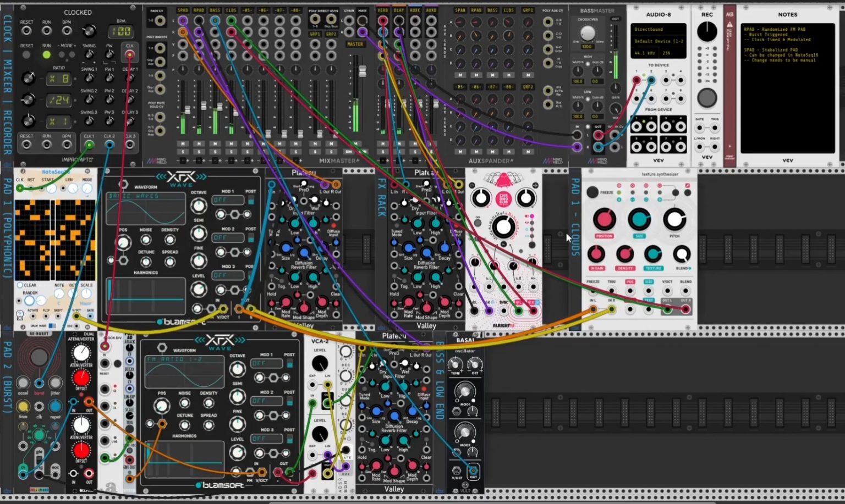Viewport: 845px width, 504px height.
Task: Click the x8 ratio display on Clocked
Action: tap(58, 79)
